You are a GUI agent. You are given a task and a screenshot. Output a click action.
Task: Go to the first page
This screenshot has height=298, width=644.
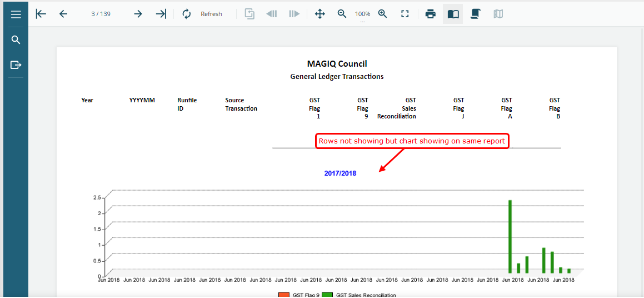pos(41,14)
